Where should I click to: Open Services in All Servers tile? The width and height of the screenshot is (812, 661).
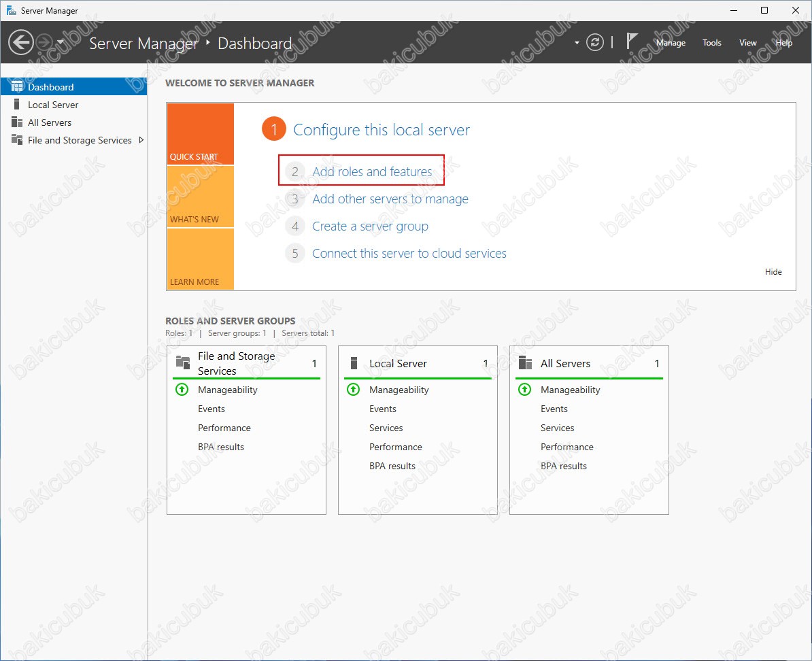(x=557, y=428)
